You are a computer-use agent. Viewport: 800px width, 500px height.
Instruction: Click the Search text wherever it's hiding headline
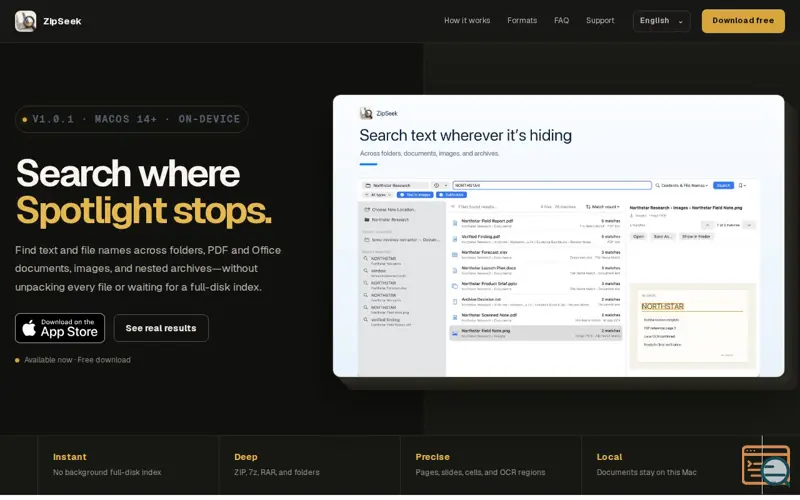pos(465,135)
